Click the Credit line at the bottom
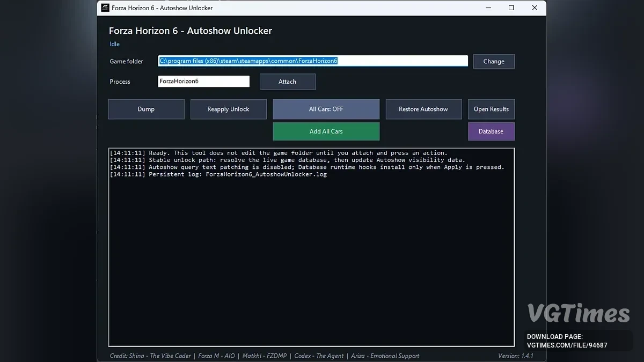The height and width of the screenshot is (362, 644). tap(265, 356)
